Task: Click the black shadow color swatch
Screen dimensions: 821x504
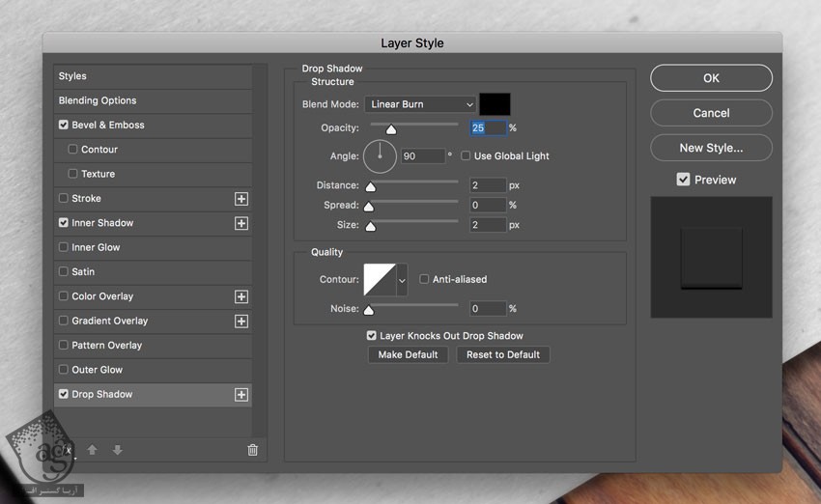Action: 495,104
